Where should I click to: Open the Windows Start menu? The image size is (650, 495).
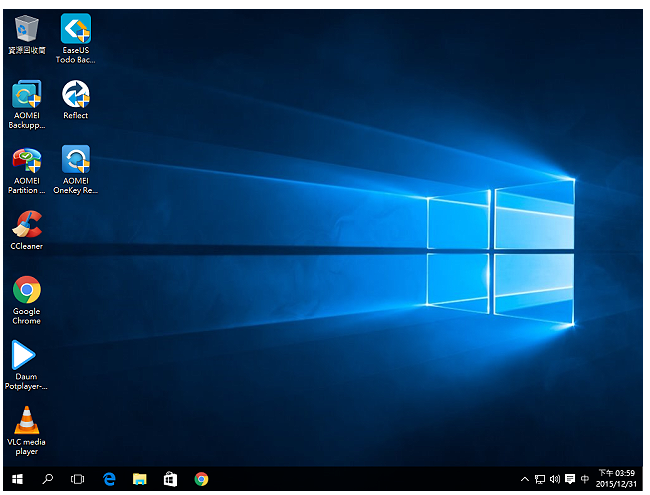(17, 479)
